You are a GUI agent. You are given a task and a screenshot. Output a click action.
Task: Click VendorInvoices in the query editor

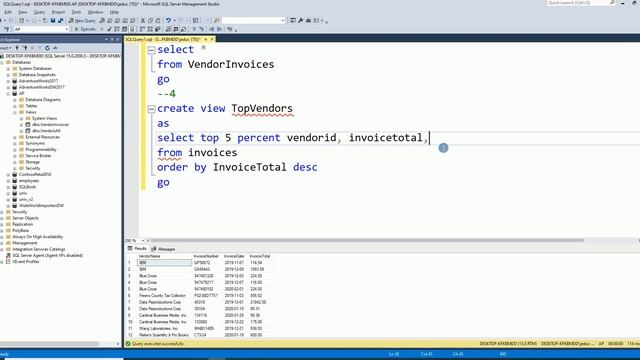point(231,64)
